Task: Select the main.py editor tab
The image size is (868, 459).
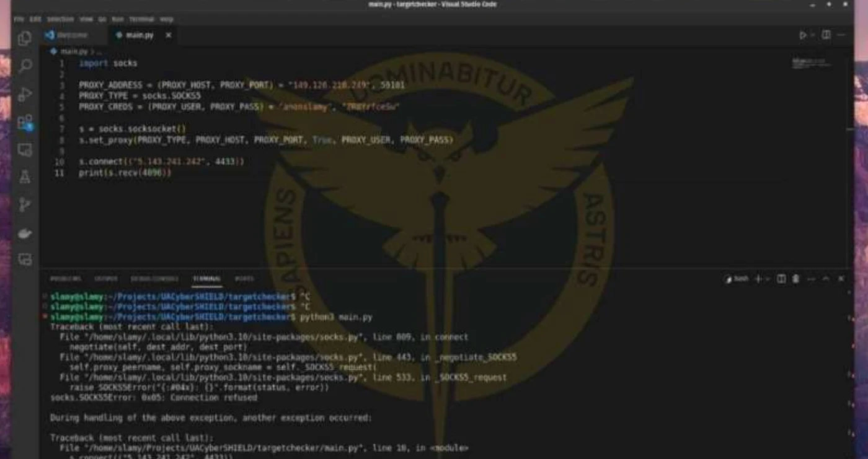Action: click(141, 35)
